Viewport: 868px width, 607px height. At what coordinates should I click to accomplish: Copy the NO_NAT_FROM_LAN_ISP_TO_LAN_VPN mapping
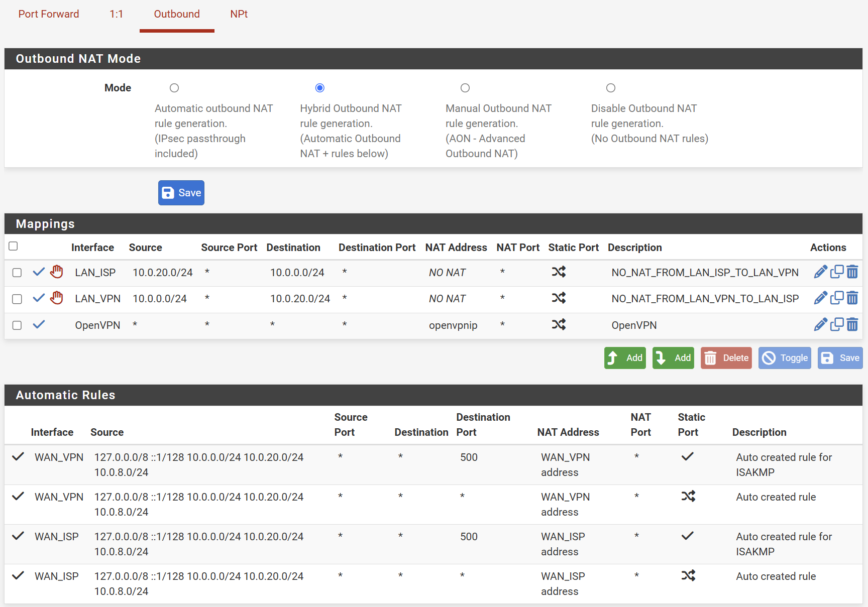point(837,272)
